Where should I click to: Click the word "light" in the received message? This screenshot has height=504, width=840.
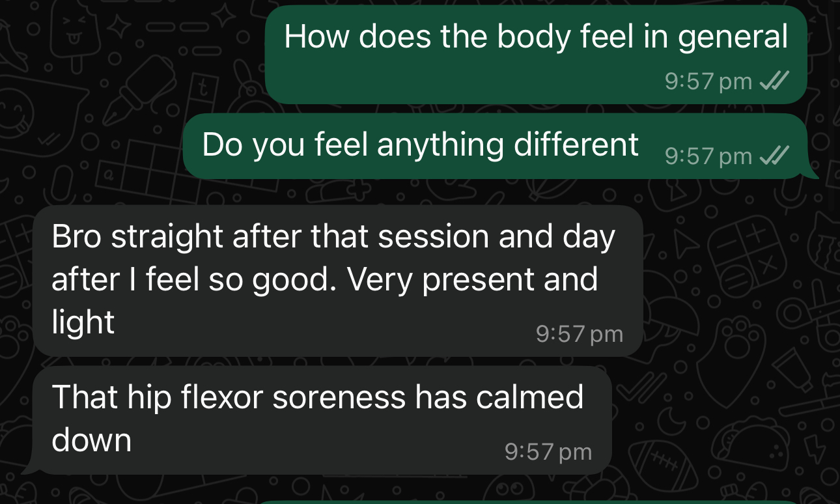(83, 322)
